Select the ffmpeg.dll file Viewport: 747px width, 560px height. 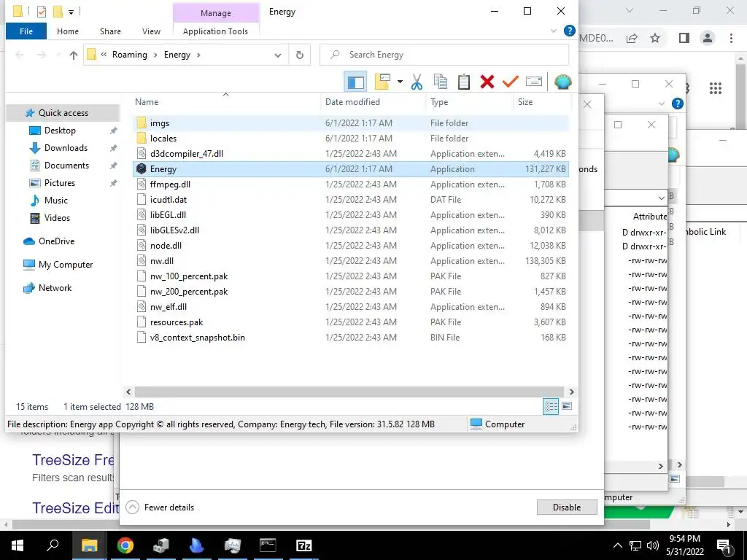coord(351,184)
